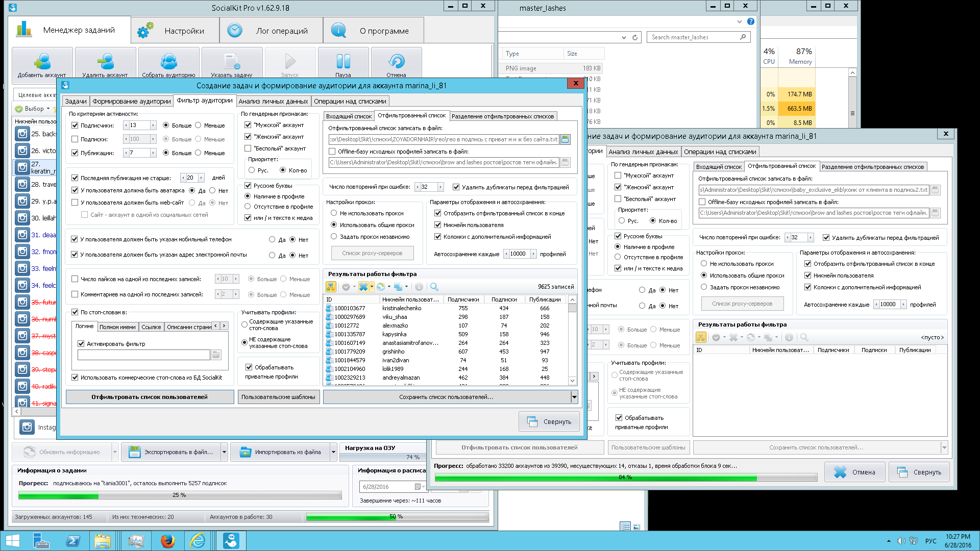Open dropdown arrow next to copy icon
This screenshot has height=551, width=980.
pyautogui.click(x=406, y=287)
